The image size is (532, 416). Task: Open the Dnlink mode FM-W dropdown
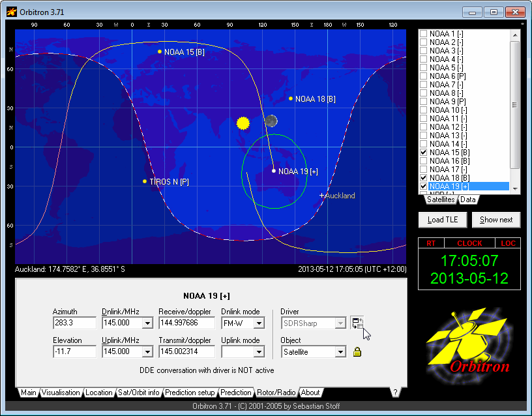coord(259,323)
